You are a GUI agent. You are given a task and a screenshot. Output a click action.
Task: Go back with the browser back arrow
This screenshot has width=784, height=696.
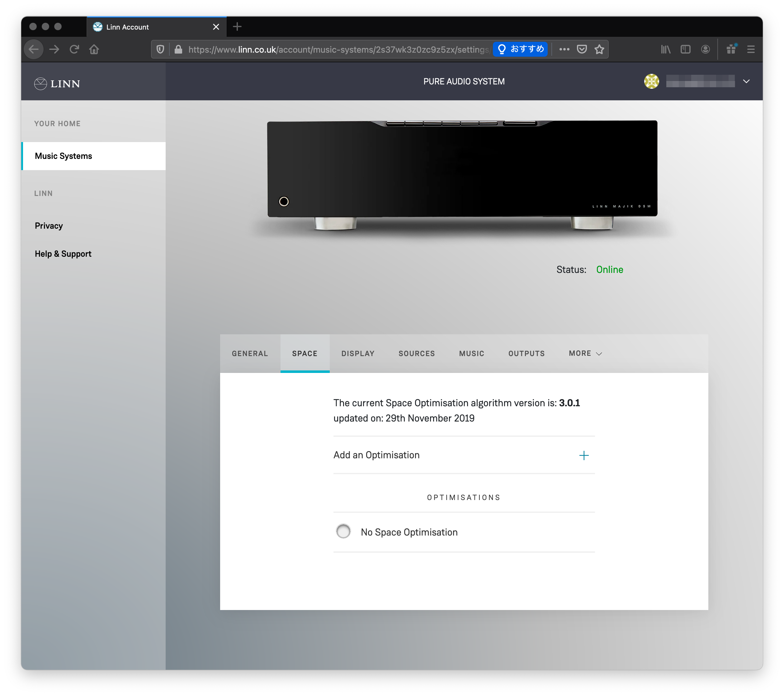[x=34, y=49]
